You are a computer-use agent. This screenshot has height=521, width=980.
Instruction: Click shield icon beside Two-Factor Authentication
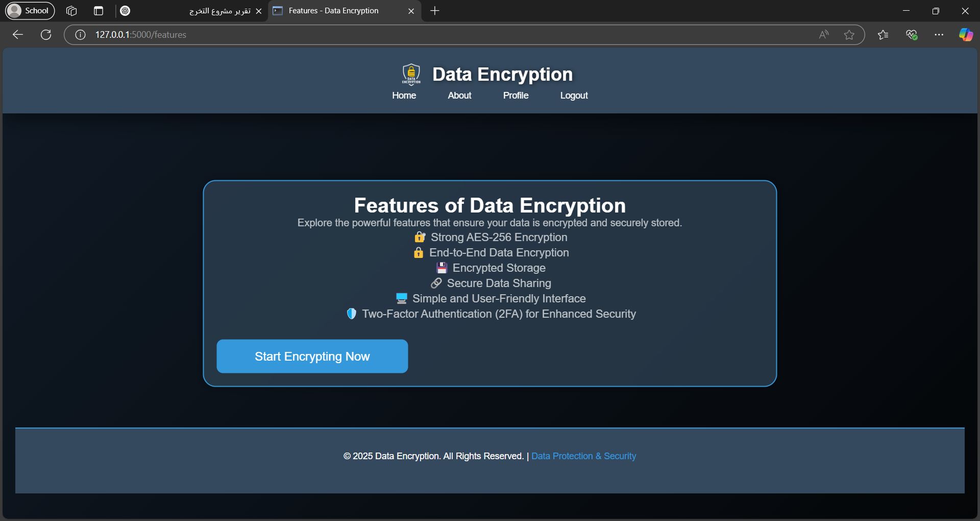pos(351,314)
